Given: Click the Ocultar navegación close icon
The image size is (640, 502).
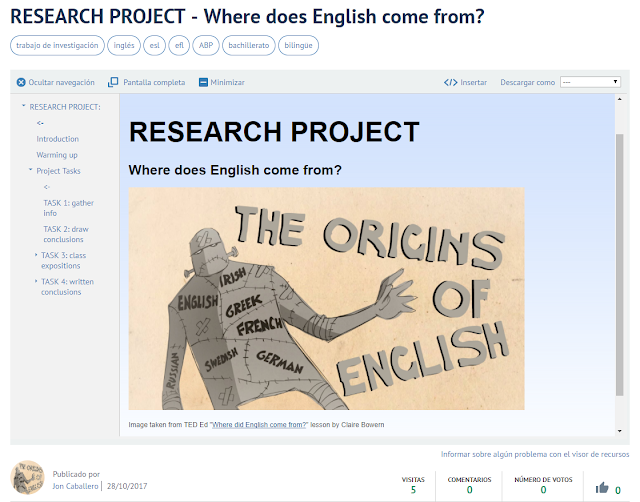Looking at the screenshot, I should coord(21,82).
